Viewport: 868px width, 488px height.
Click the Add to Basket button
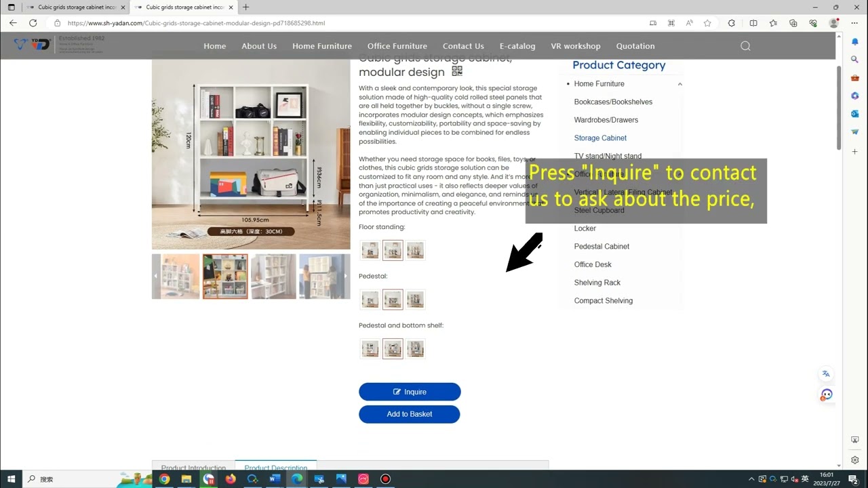point(410,414)
